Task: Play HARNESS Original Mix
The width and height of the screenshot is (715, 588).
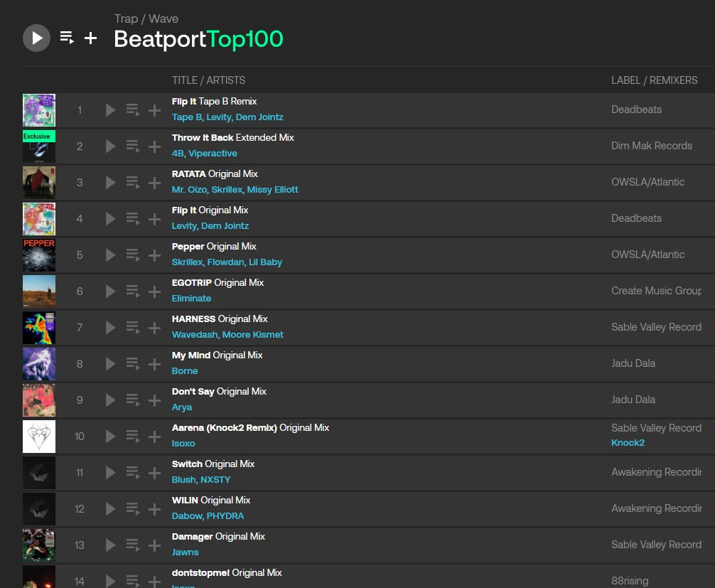Action: pos(110,328)
